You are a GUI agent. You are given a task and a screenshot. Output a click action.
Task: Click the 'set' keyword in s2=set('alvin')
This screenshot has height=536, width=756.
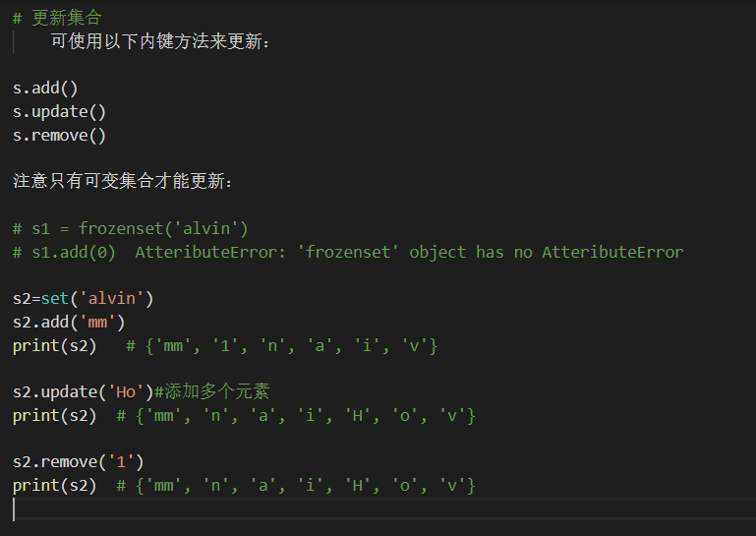54,299
